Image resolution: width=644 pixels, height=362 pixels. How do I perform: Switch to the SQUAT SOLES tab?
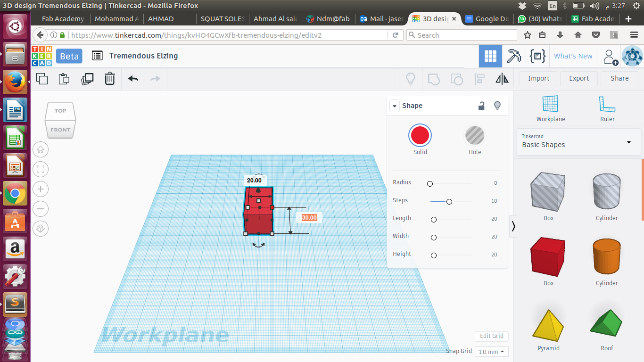[x=223, y=19]
